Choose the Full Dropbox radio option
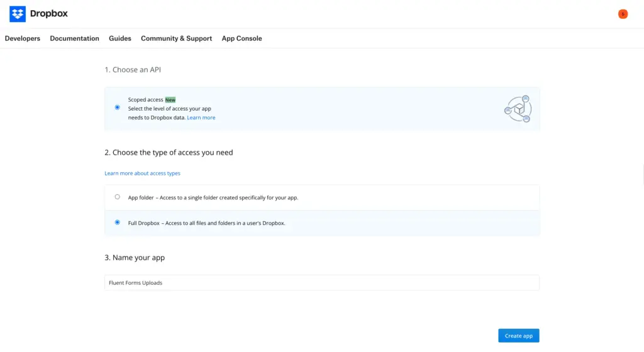Image resolution: width=644 pixels, height=352 pixels. pyautogui.click(x=118, y=223)
